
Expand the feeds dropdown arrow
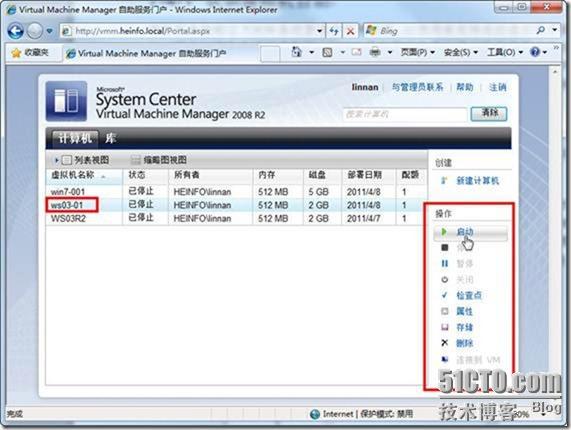(x=343, y=53)
